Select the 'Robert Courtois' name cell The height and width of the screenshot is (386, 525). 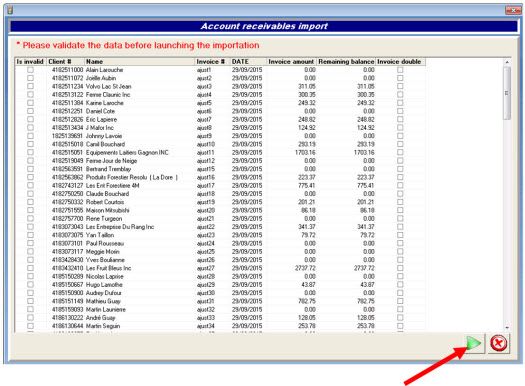[x=105, y=202]
